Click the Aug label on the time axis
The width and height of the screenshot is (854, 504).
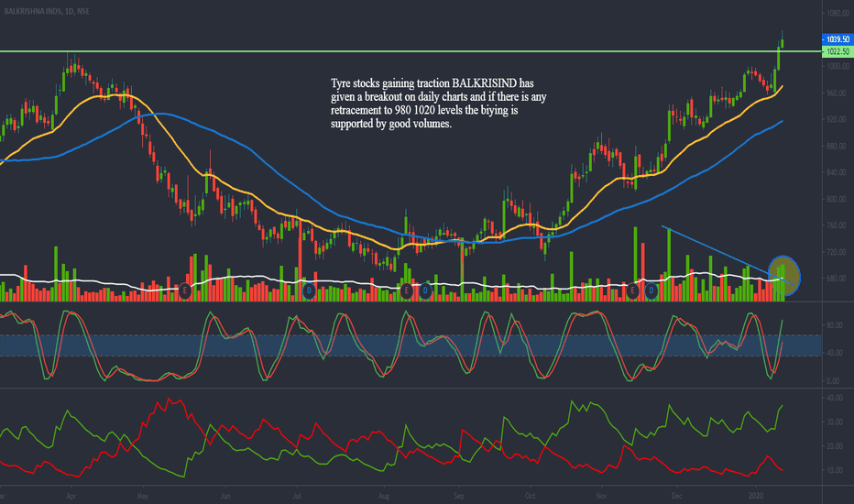(383, 496)
